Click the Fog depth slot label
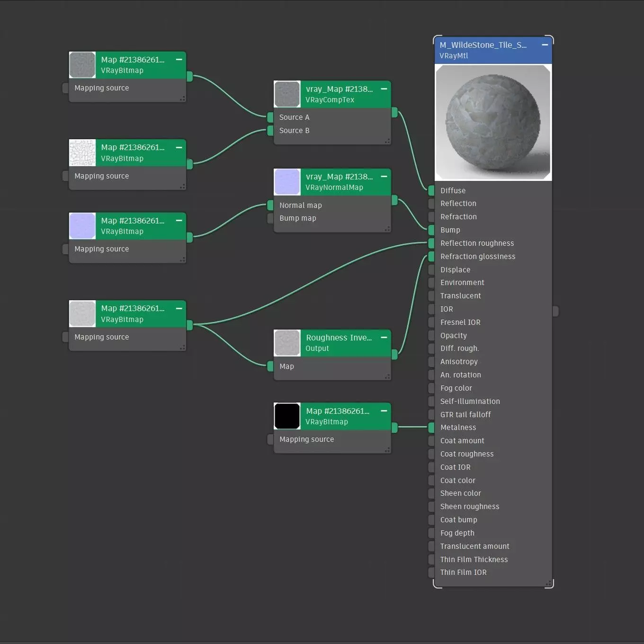 pyautogui.click(x=457, y=533)
